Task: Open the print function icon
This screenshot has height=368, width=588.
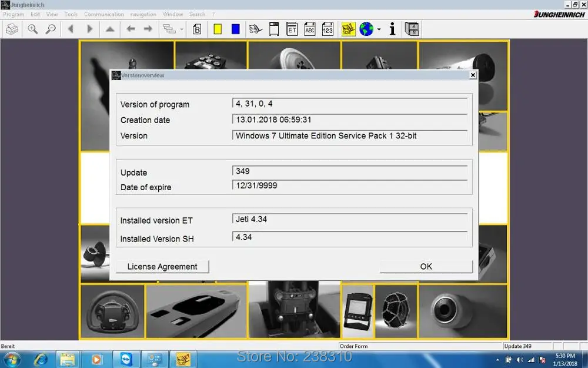Action: (11, 28)
